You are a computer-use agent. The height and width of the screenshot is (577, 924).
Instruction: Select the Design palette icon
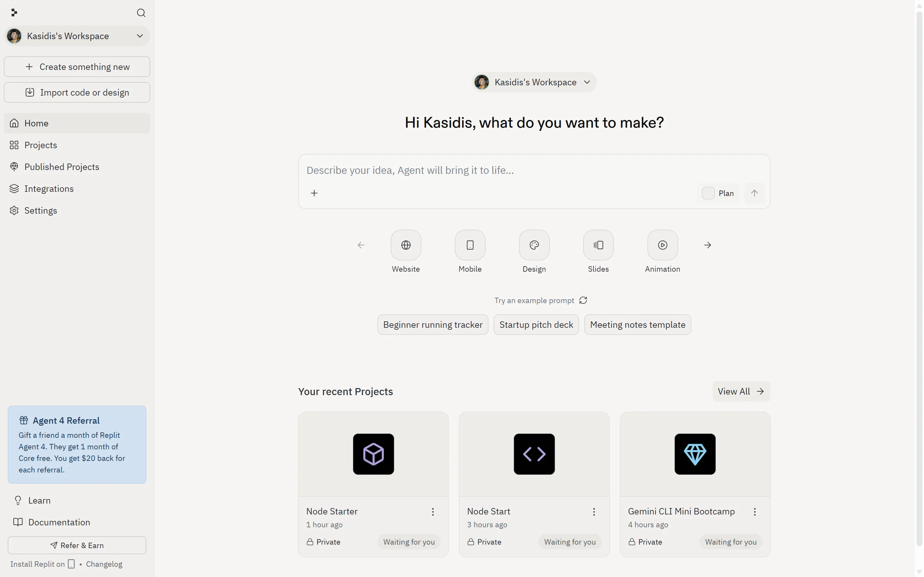[x=534, y=245]
